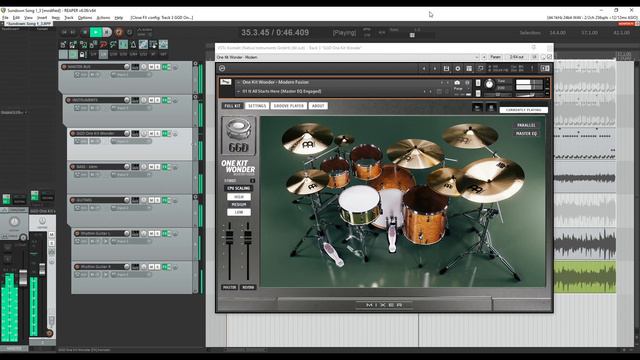Viewport: 640px width, 360px height.
Task: Switch to the GROOVE PLAYER tab
Action: [289, 106]
